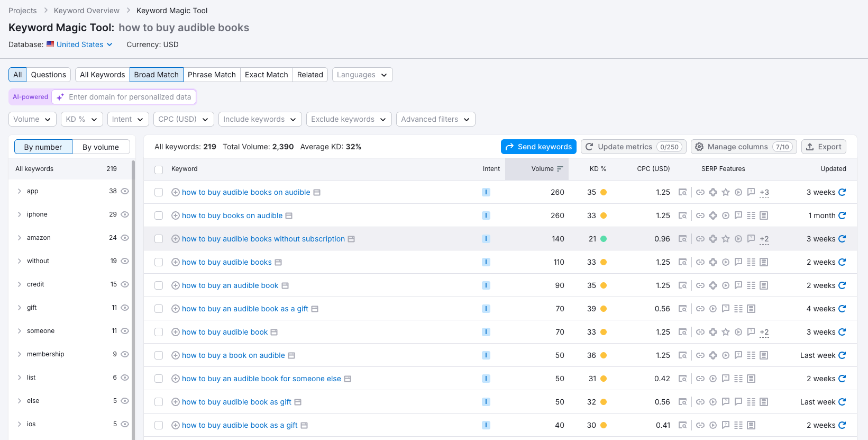The width and height of the screenshot is (868, 440).
Task: Expand the 'credit' keyword group
Action: [x=20, y=284]
